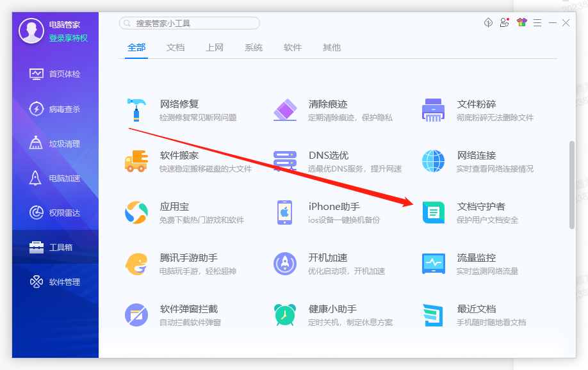Switch to the 全部 tab
588x370 pixels.
[x=136, y=47]
